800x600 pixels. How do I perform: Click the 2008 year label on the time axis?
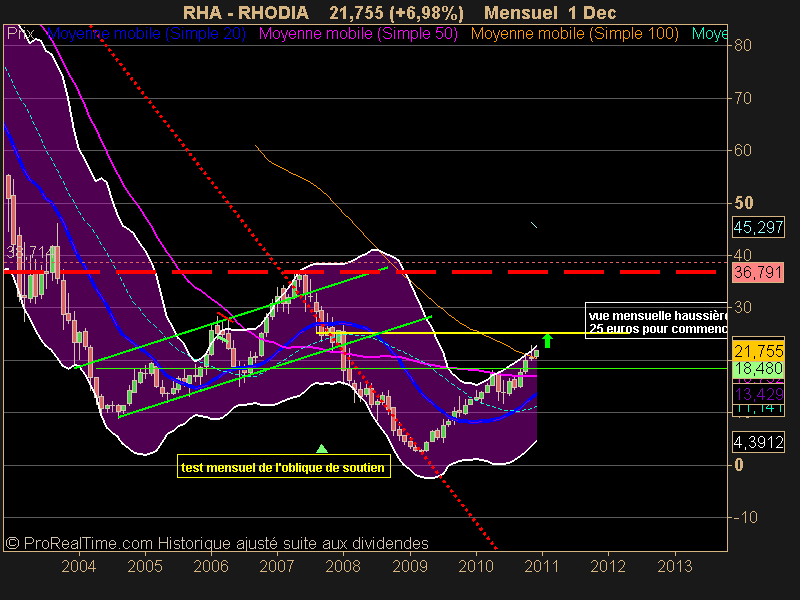click(343, 566)
